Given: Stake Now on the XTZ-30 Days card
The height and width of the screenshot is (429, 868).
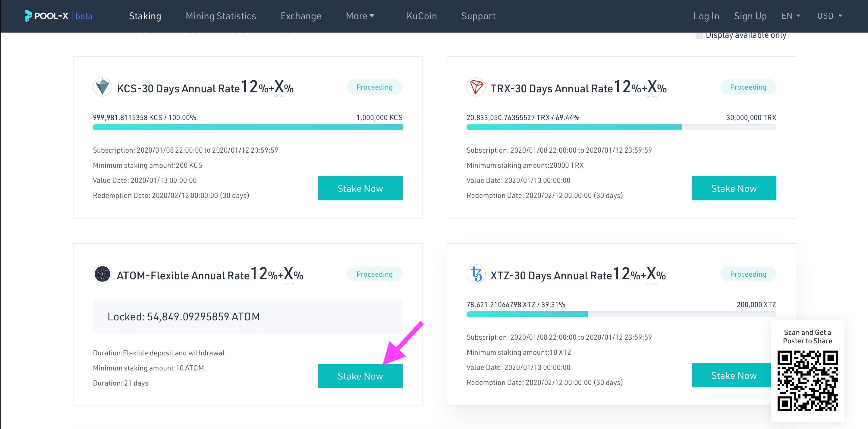Looking at the screenshot, I should pos(731,375).
